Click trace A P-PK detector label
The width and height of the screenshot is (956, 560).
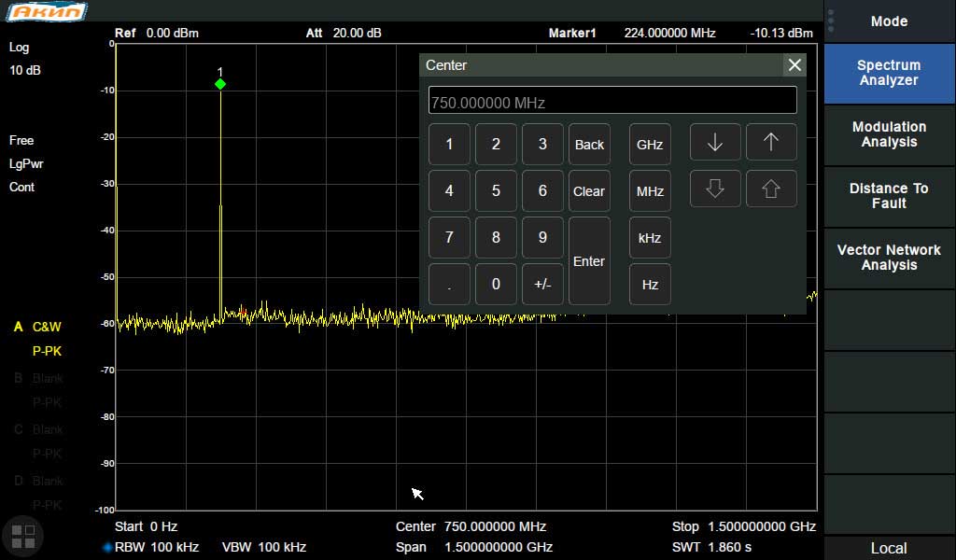tap(47, 351)
